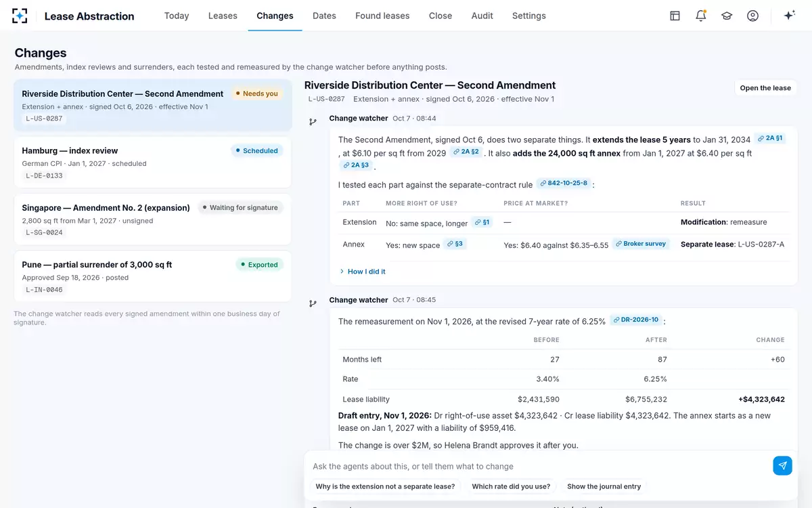812x508 pixels.
Task: Click the Separate lease: L-US-0287-A result
Action: (x=732, y=244)
